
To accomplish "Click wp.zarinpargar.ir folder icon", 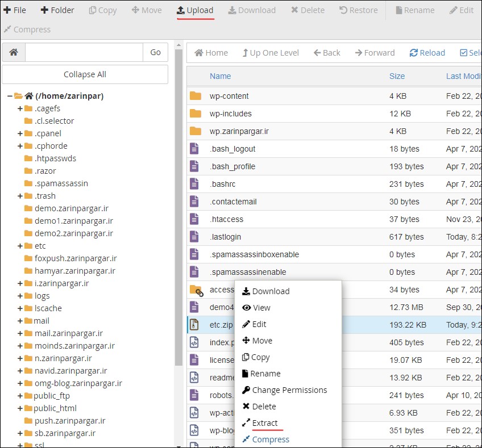I will pos(195,131).
